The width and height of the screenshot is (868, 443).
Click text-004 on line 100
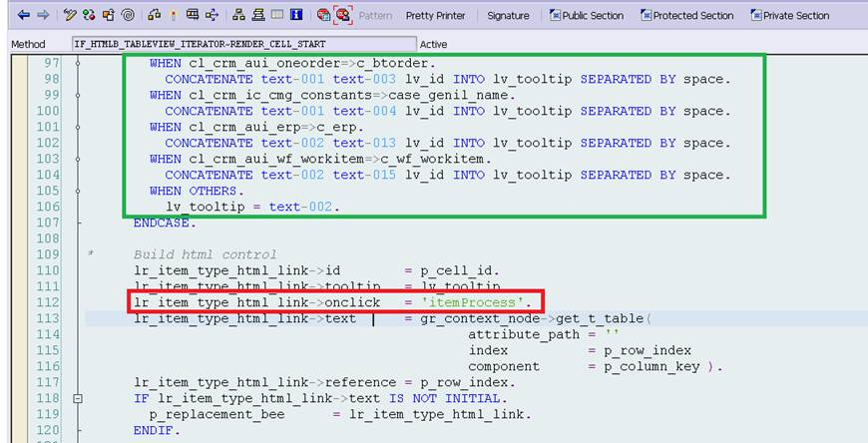pos(364,111)
